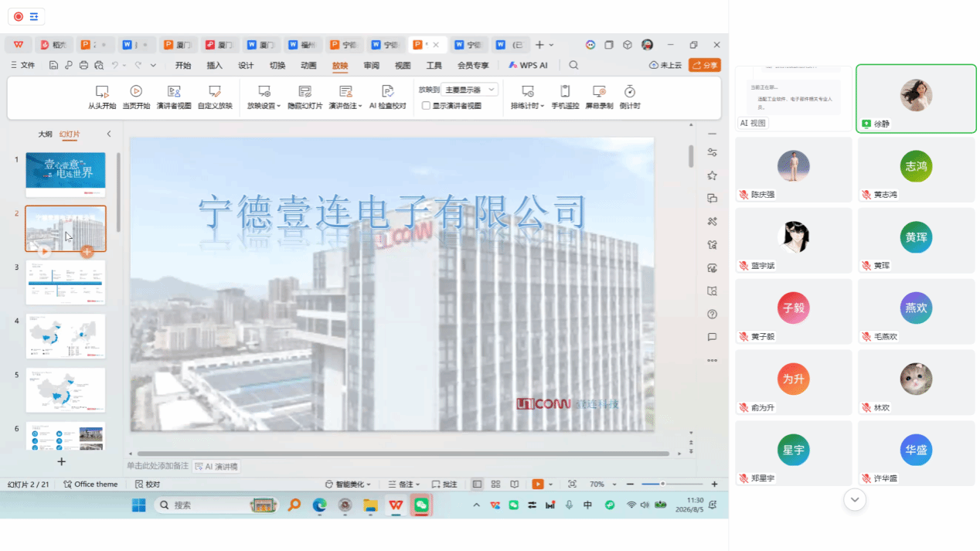Add new slide with plus below thumbnails

[62, 461]
